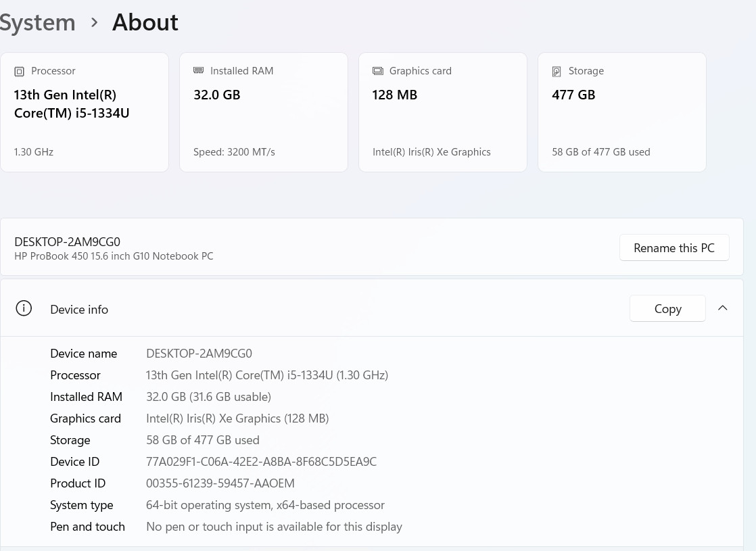The width and height of the screenshot is (756, 551).
Task: Open the Graphics card 128 MB card
Action: coord(443,112)
